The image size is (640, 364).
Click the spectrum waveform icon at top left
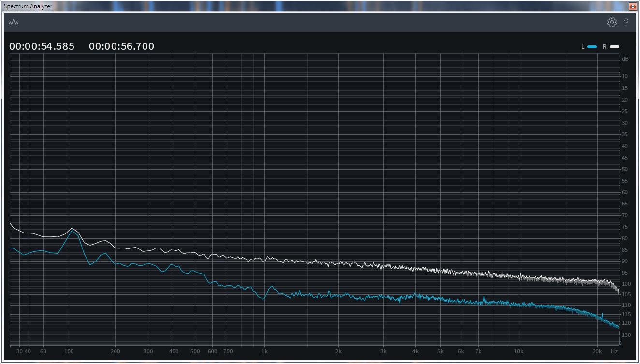pos(14,22)
